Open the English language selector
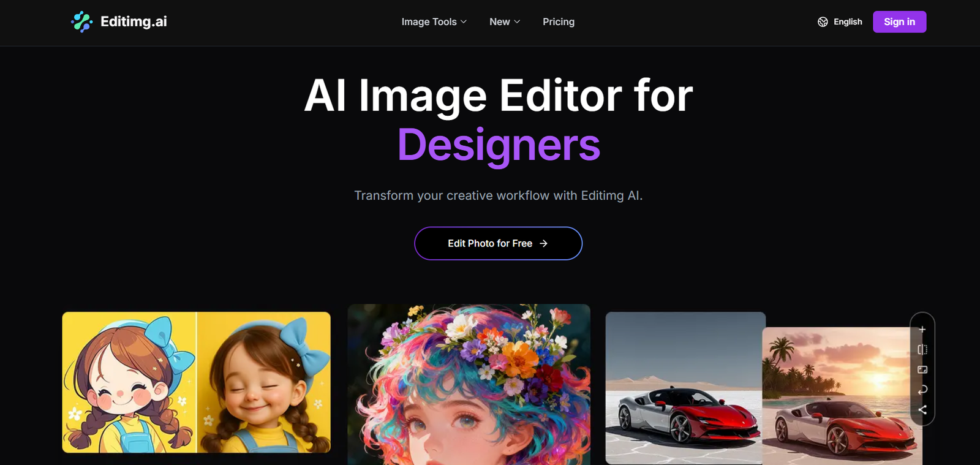This screenshot has width=980, height=465. click(x=848, y=22)
